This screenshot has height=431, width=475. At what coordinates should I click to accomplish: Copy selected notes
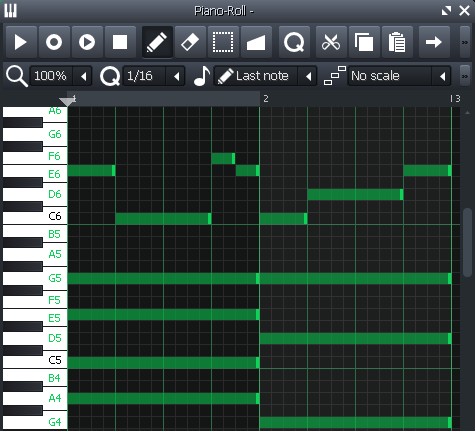pos(364,42)
